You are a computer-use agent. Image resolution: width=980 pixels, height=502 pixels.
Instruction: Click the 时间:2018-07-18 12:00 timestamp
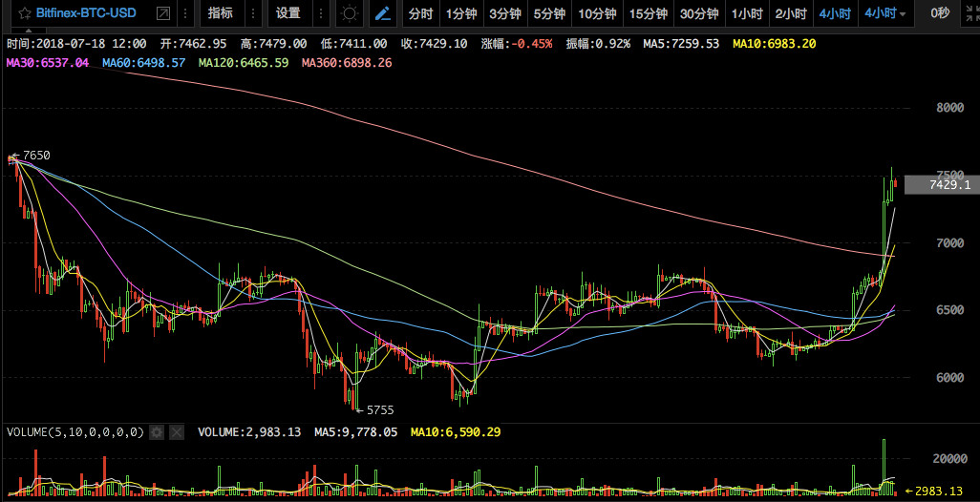(76, 44)
